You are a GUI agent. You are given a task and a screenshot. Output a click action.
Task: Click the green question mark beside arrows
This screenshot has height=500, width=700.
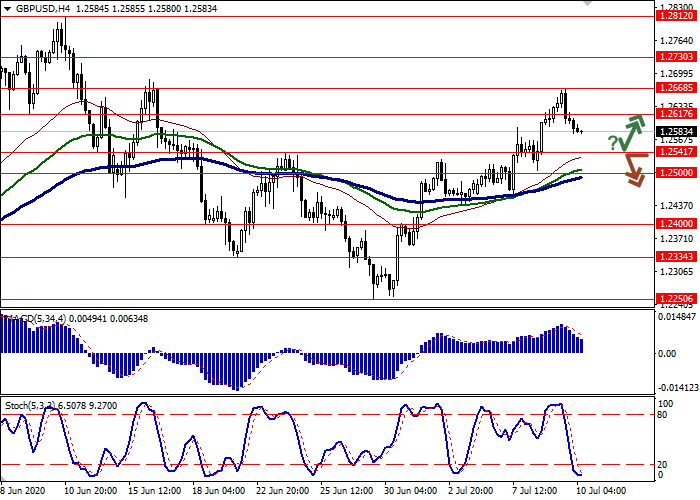(x=612, y=143)
